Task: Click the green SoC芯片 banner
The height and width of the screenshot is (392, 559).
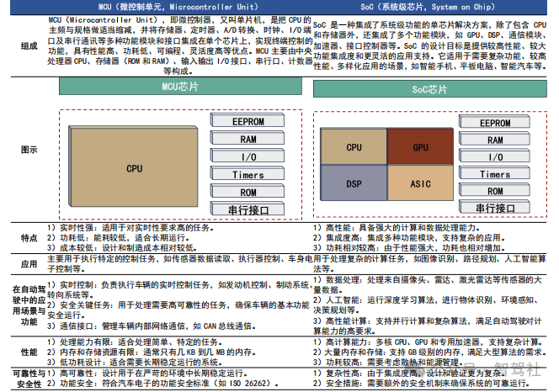Action: pos(430,88)
